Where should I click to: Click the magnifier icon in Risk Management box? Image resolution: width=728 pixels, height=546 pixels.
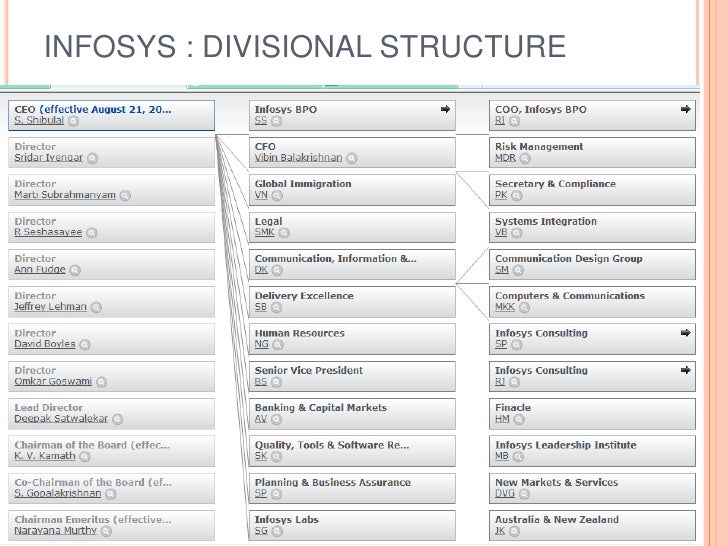[525, 158]
